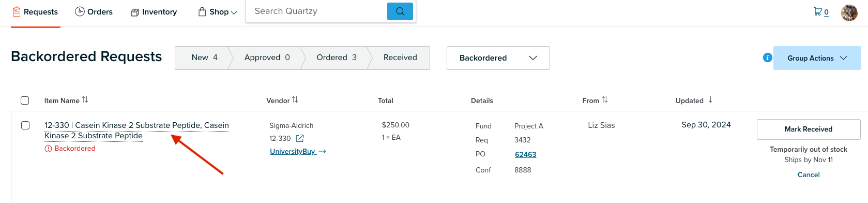Click the blue info icon beside Group Actions
The image size is (868, 203).
767,57
